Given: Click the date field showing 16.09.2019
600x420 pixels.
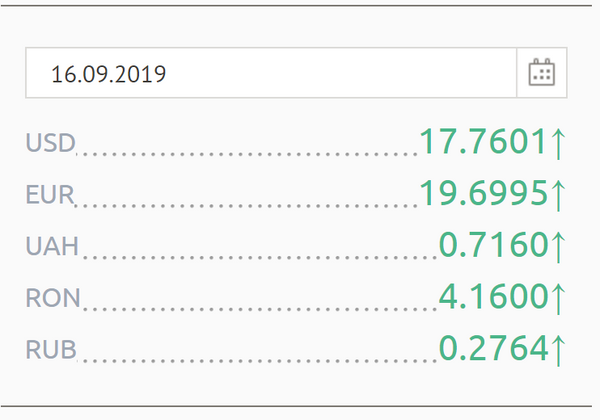Looking at the screenshot, I should (x=271, y=73).
